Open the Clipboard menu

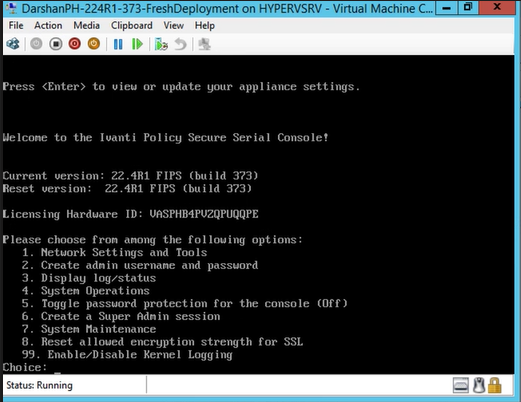click(132, 25)
